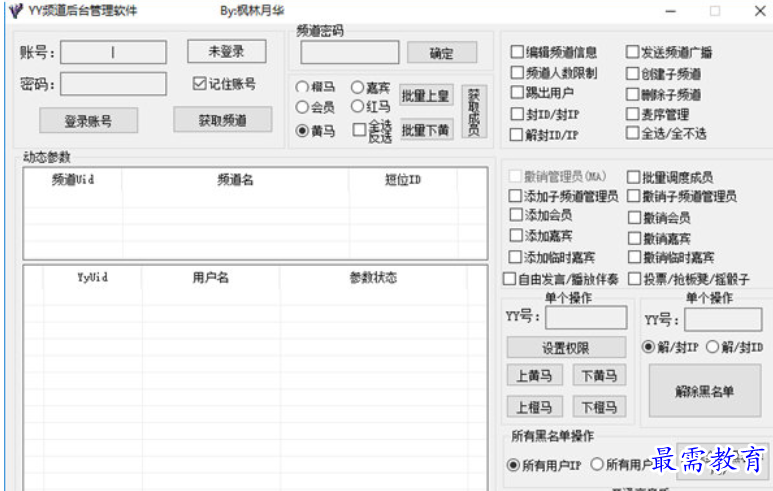Click the 频道Uid column header

(x=73, y=179)
